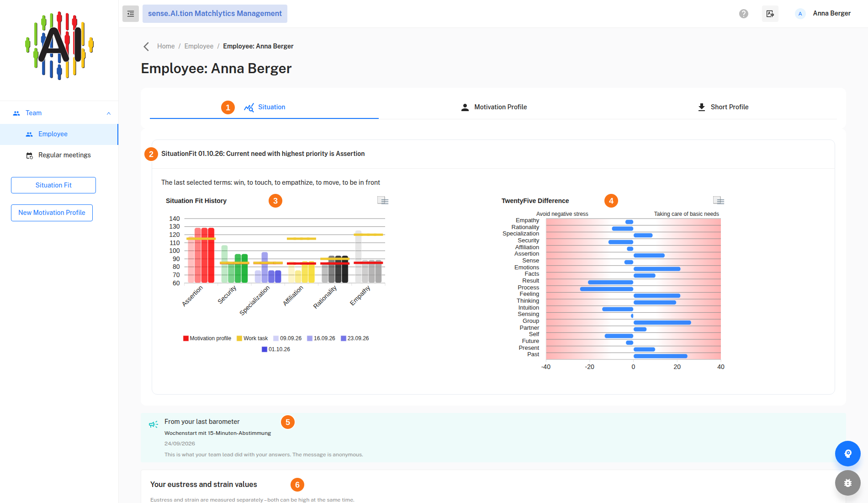
Task: Click the Group bar in TwentyFive chart
Action: click(662, 322)
